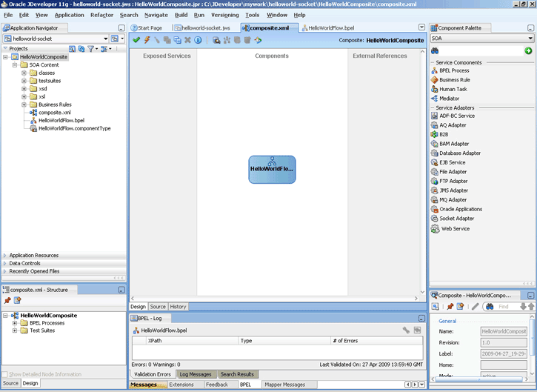Click the Find field in property inspector
Screen dimensions: 537x392
[506, 306]
